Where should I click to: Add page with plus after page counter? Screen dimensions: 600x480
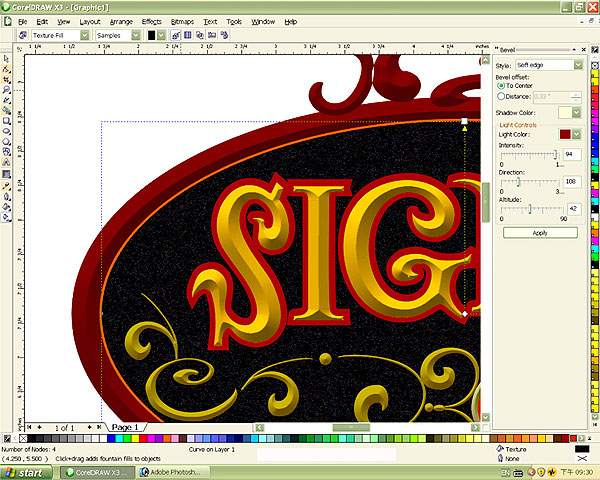(x=89, y=427)
